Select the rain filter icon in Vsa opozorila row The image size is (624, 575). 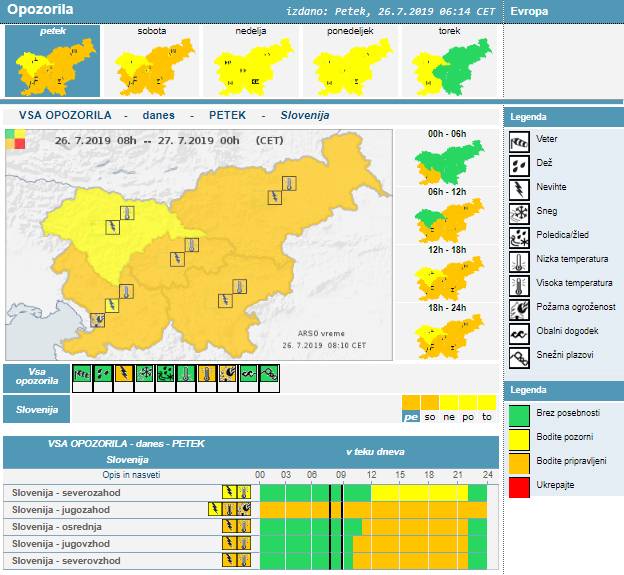(x=102, y=375)
